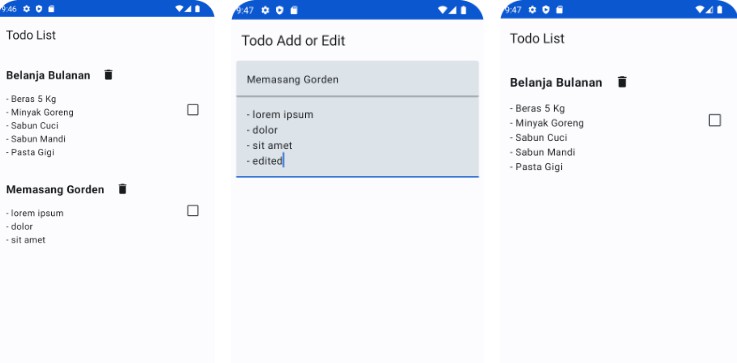The image size is (737, 363).
Task: Delete the Memasang Gorden todo item
Action: (123, 189)
